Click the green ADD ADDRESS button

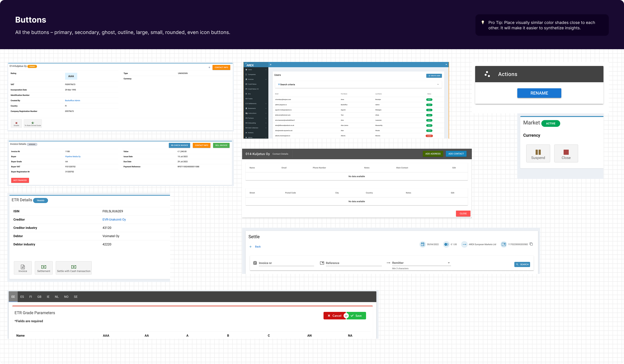pyautogui.click(x=432, y=154)
